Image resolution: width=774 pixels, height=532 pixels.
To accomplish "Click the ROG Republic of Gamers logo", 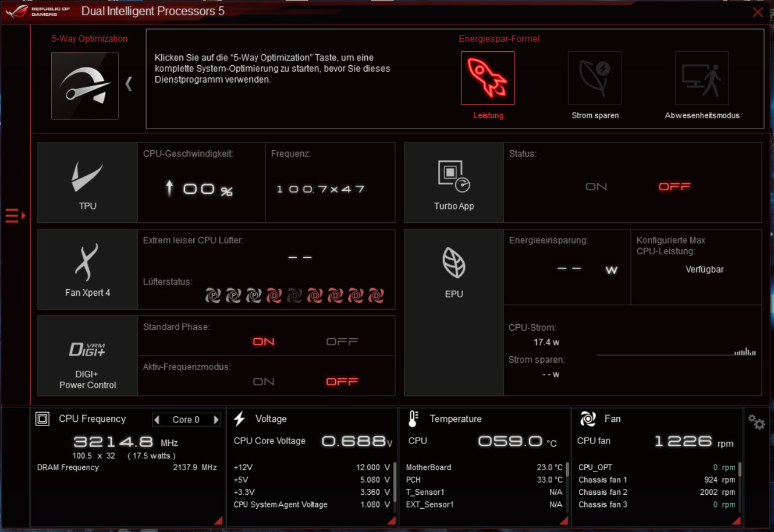I will click(x=38, y=11).
